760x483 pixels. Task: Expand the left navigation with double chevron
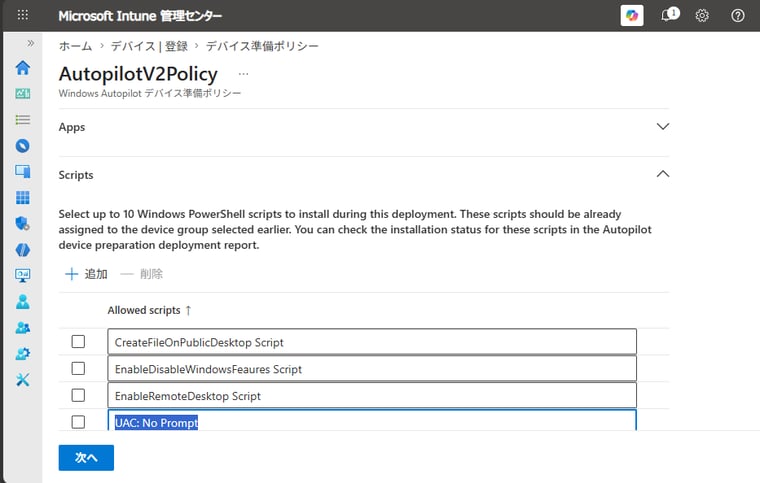[31, 43]
